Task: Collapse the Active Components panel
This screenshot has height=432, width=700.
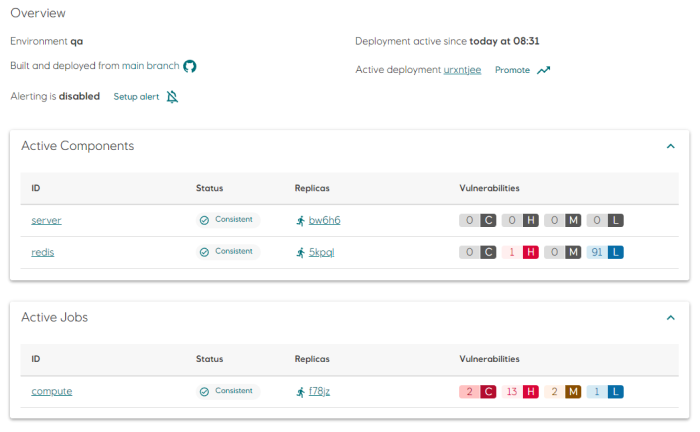Action: coord(671,146)
